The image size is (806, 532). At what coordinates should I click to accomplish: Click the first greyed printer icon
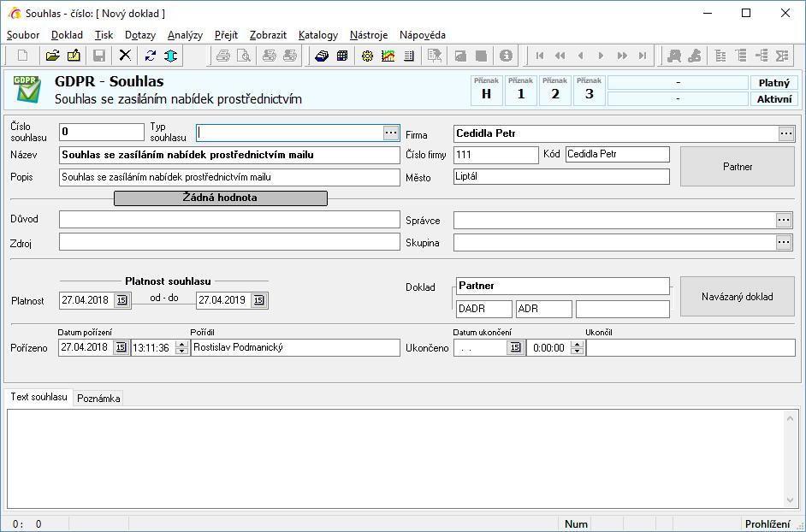click(x=222, y=56)
